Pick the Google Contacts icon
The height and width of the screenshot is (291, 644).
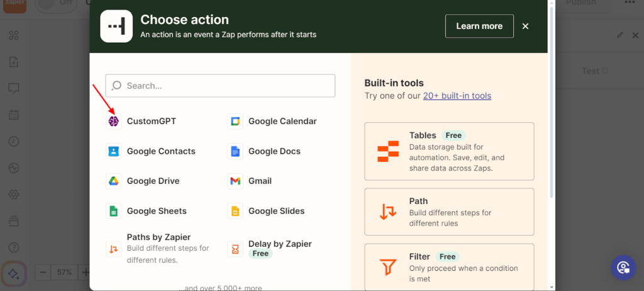pyautogui.click(x=114, y=151)
